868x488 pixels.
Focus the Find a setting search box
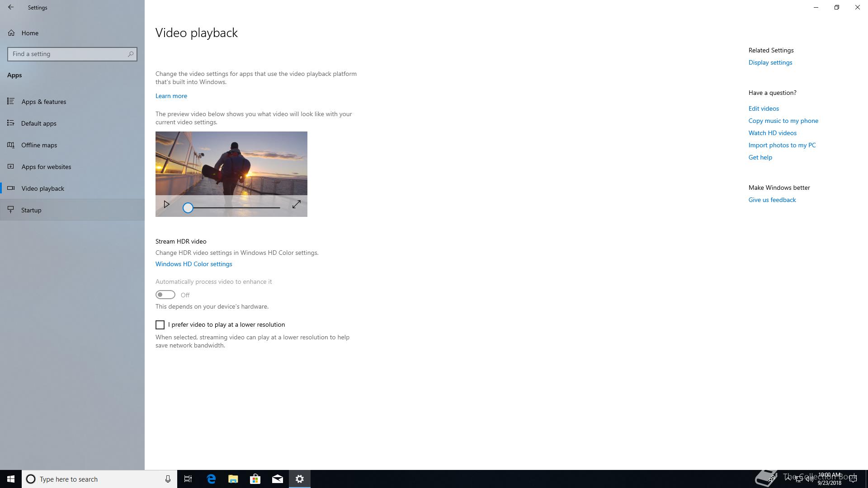tap(68, 54)
